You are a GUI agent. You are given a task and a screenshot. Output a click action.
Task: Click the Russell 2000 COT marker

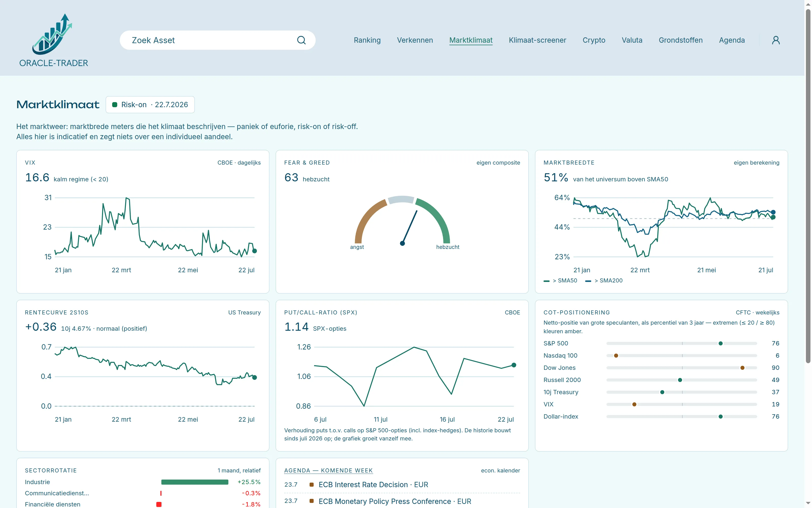680,380
